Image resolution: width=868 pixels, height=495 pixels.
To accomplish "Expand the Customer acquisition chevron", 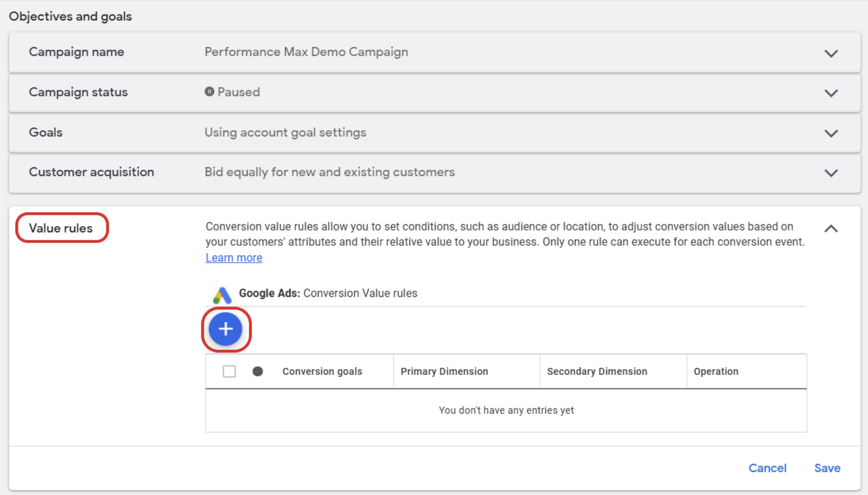I will pos(831,173).
